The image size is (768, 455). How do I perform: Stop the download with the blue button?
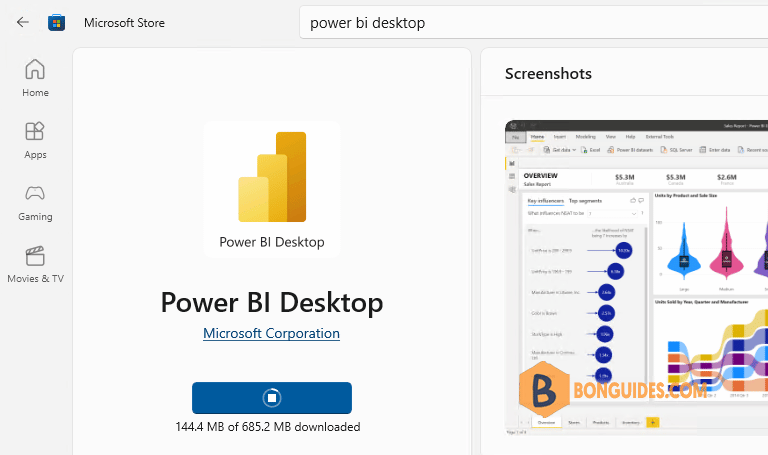[x=272, y=398]
